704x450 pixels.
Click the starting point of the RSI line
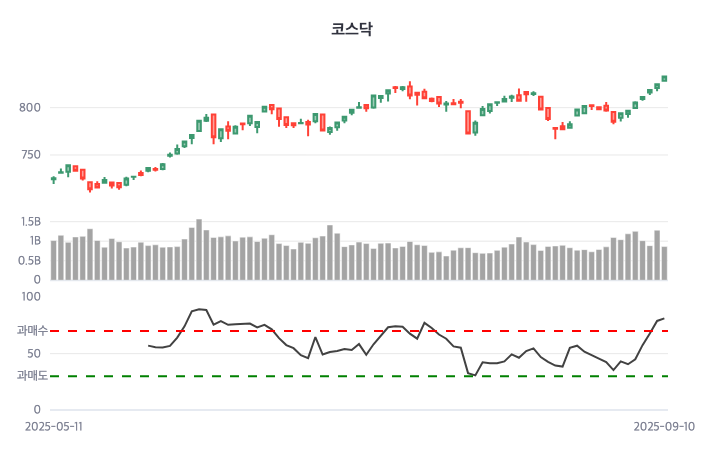(148, 345)
